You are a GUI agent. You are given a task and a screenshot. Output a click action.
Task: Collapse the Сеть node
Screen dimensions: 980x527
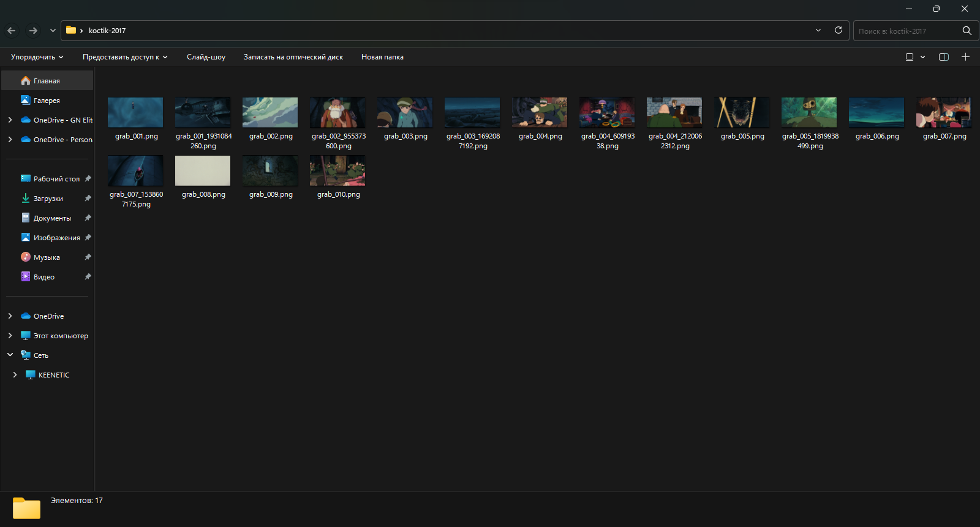[x=10, y=355]
